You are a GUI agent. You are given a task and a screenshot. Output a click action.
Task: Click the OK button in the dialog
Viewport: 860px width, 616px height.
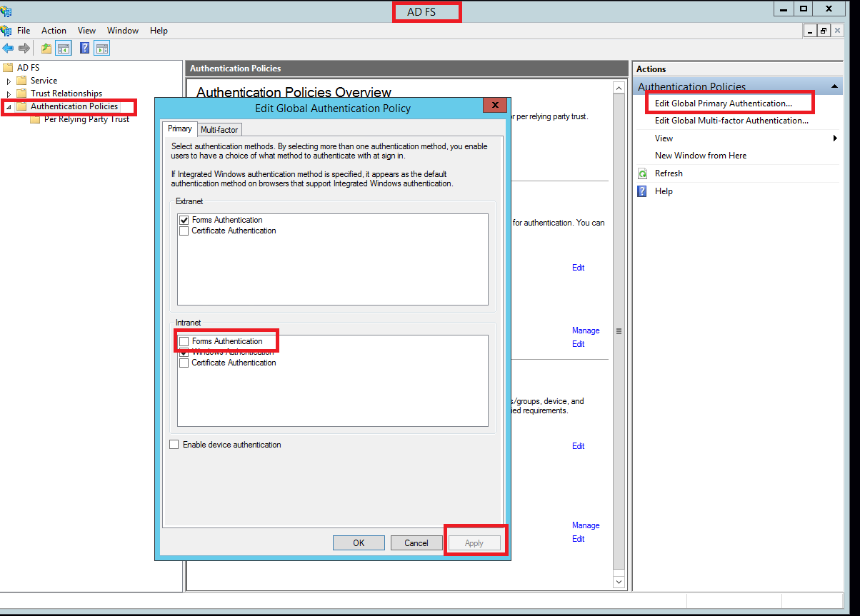tap(359, 543)
